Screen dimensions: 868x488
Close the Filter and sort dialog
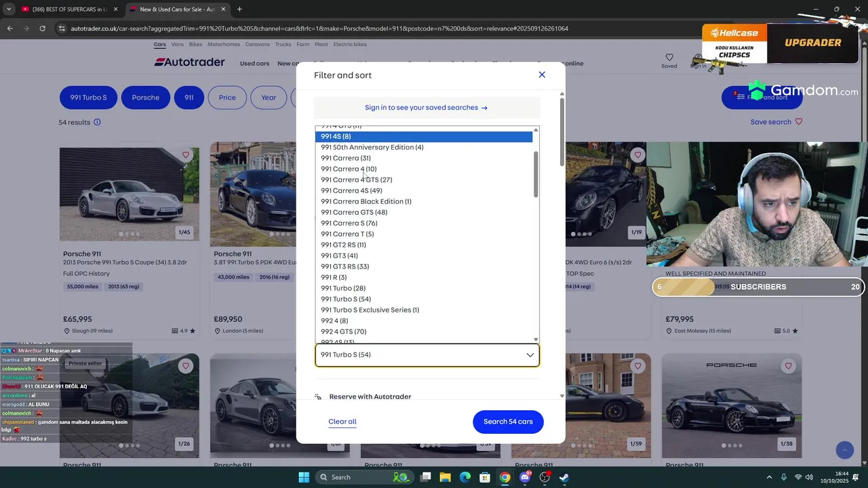(542, 75)
